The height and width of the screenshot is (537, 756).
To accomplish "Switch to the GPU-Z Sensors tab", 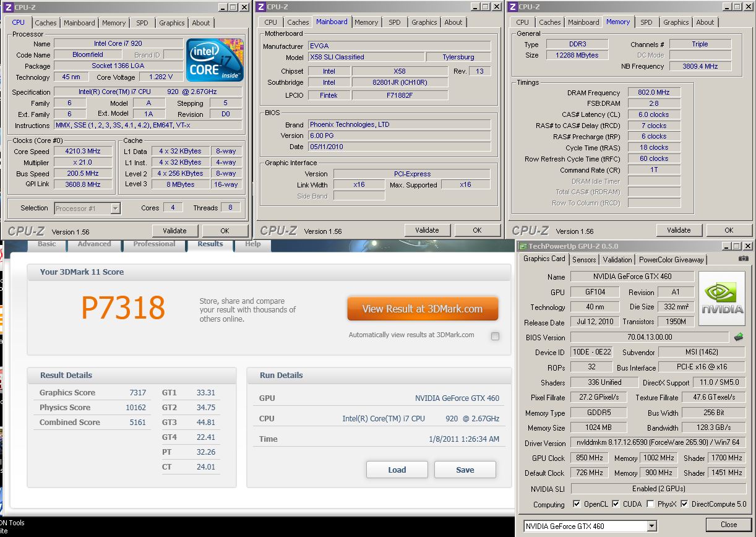I will click(584, 260).
